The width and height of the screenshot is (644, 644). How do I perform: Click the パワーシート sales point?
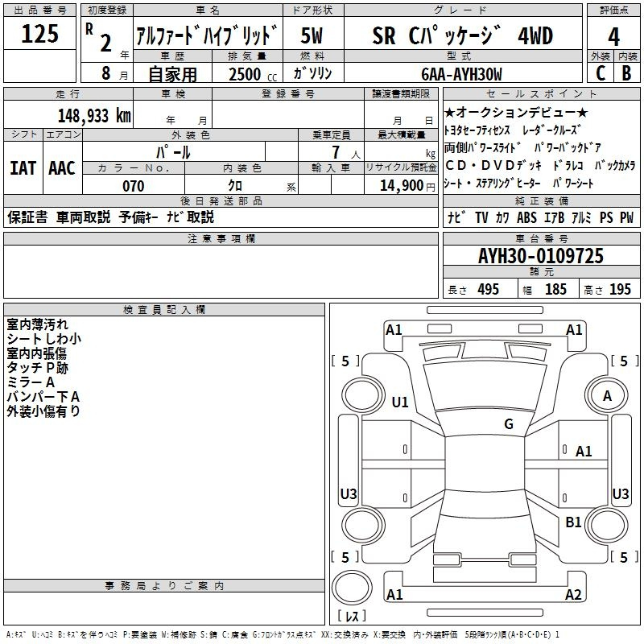(573, 184)
